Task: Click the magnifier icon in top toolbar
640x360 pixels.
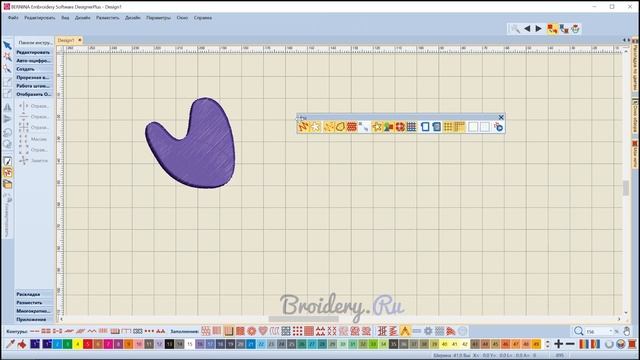Action: [x=515, y=29]
